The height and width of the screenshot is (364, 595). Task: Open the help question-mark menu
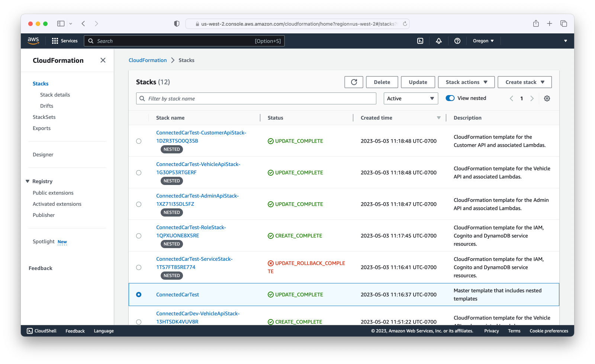point(457,41)
